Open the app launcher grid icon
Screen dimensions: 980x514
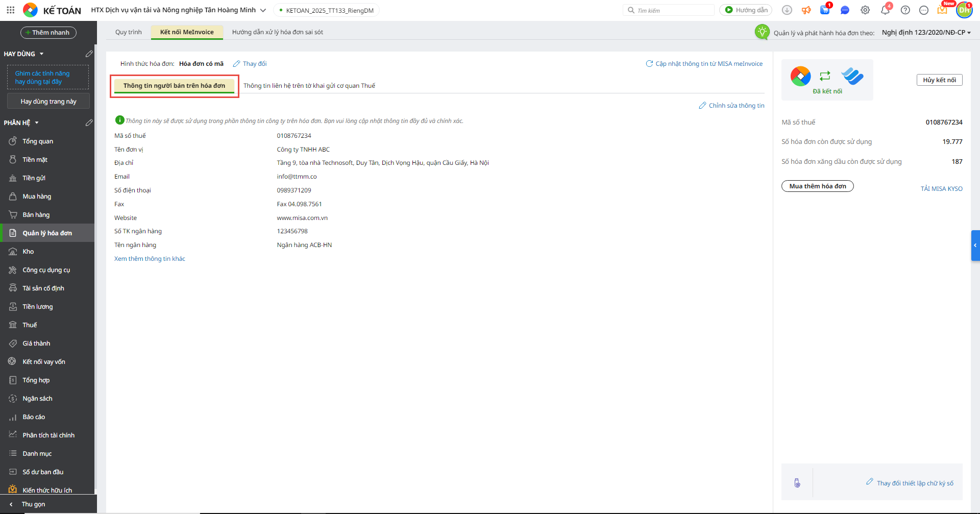click(11, 10)
